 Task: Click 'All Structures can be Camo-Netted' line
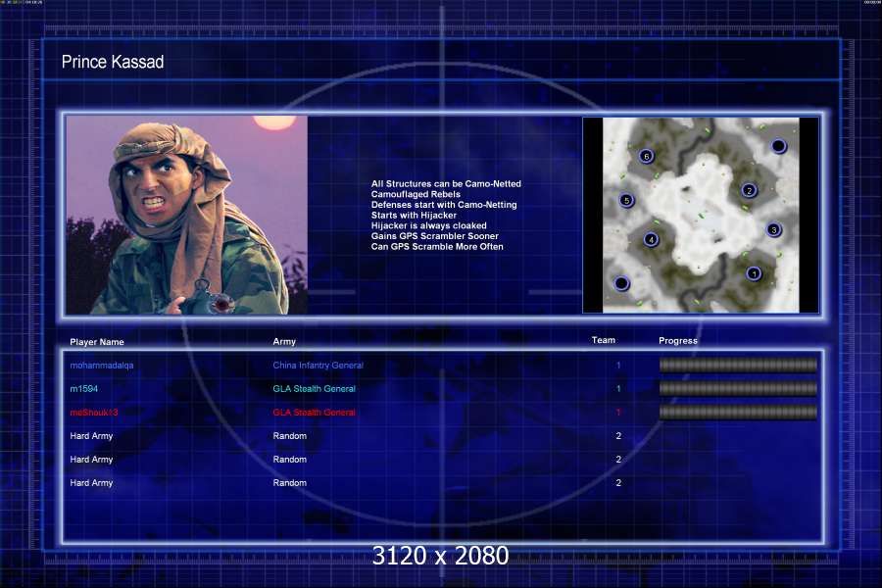tap(446, 184)
